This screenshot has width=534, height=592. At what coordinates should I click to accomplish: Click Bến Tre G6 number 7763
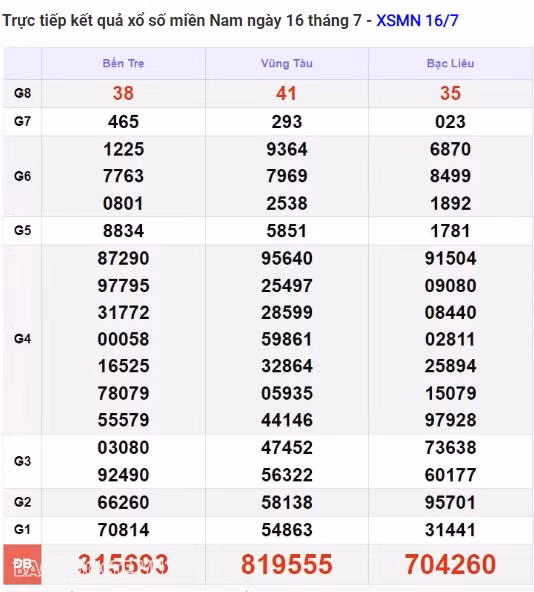click(x=123, y=176)
